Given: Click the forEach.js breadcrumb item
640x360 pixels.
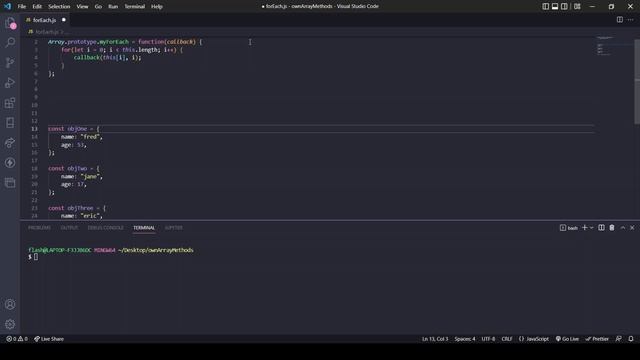Looking at the screenshot, I should click(x=44, y=32).
